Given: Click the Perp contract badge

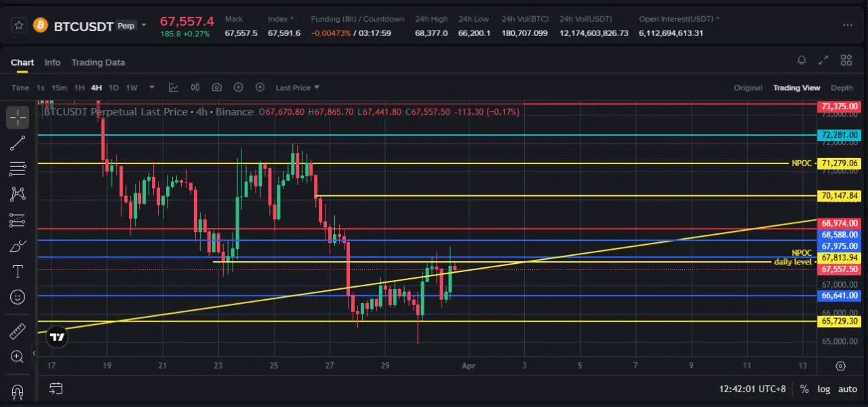Looking at the screenshot, I should click(126, 26).
